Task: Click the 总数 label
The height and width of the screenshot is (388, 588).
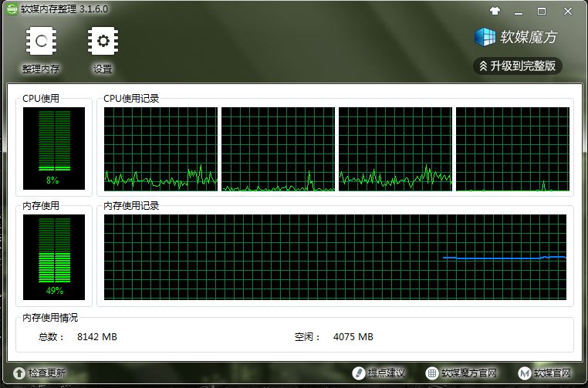Action: coord(51,336)
